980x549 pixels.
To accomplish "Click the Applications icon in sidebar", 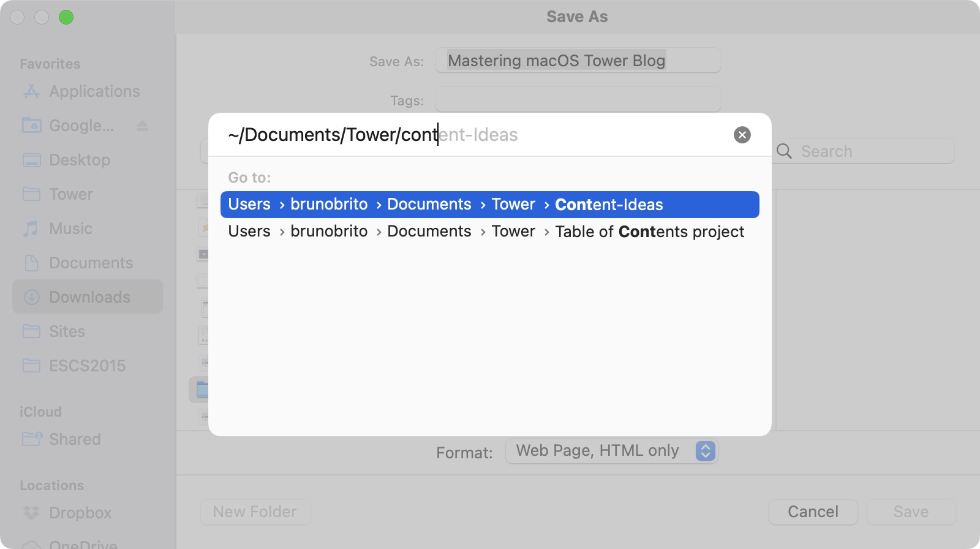I will [x=31, y=91].
